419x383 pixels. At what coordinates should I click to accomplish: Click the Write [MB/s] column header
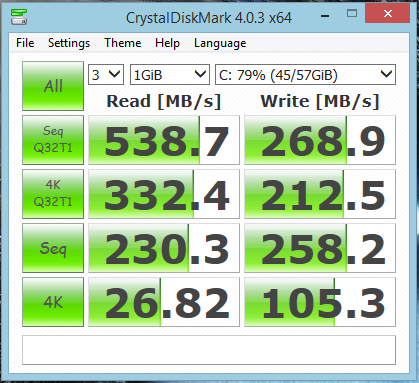point(320,101)
